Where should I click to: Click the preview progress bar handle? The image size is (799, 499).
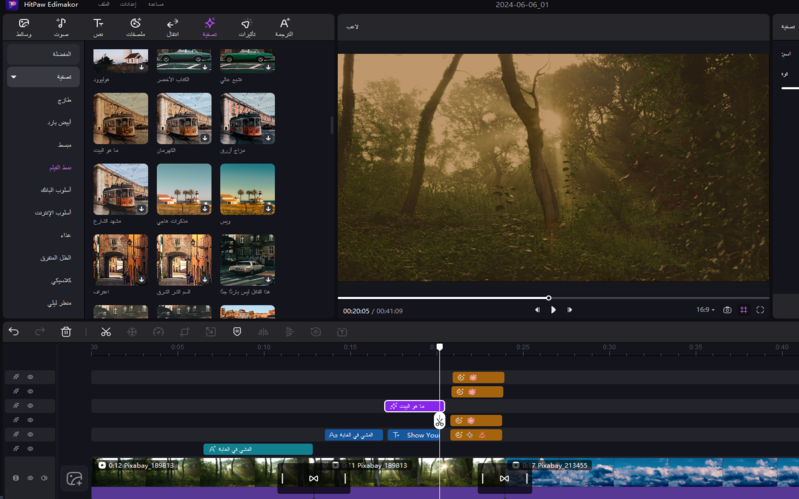pyautogui.click(x=549, y=298)
